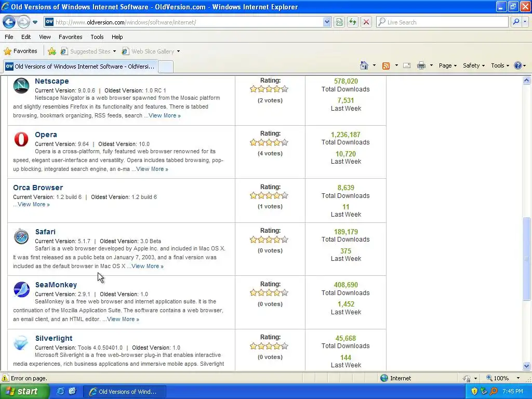
Task: Click View More for Netscape
Action: click(165, 115)
